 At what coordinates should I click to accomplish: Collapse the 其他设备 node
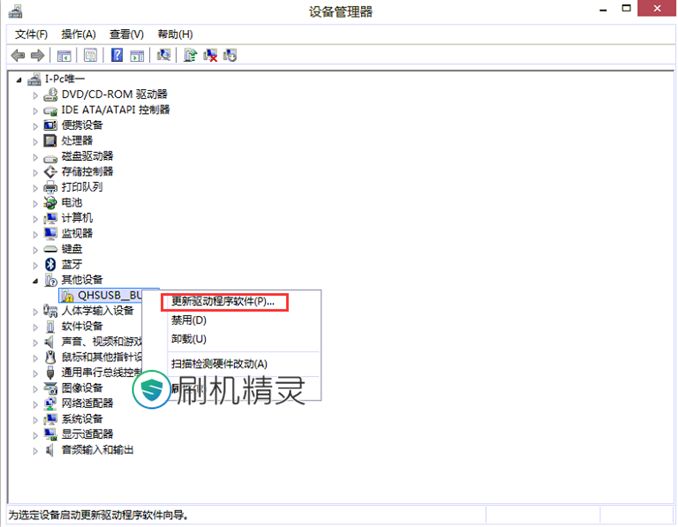pyautogui.click(x=35, y=281)
